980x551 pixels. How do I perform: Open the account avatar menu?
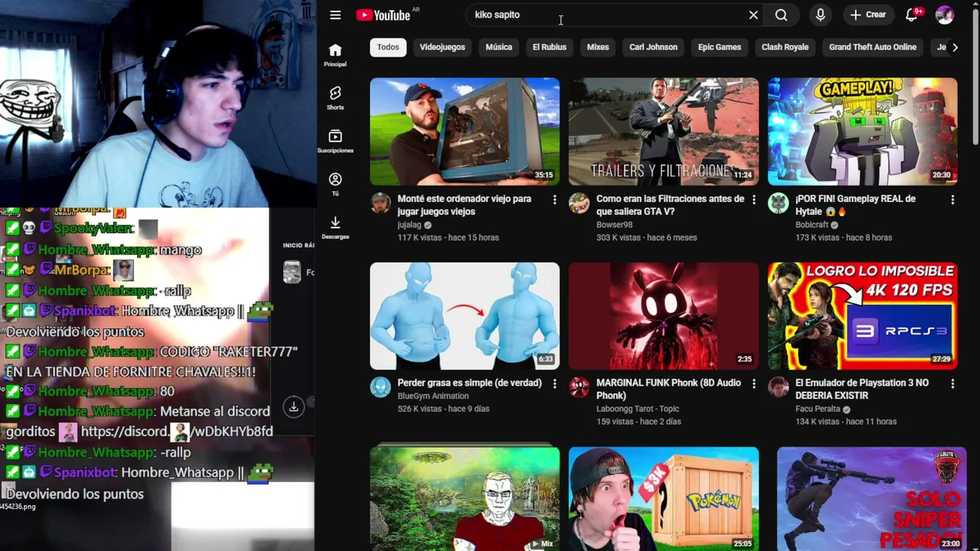tap(945, 15)
